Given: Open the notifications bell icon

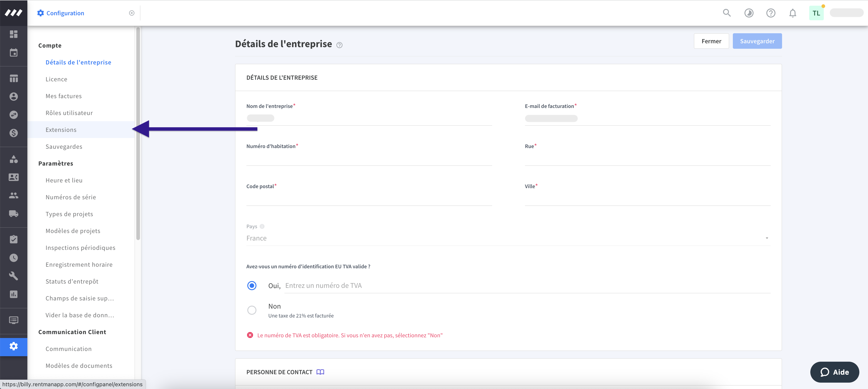Looking at the screenshot, I should [x=793, y=13].
